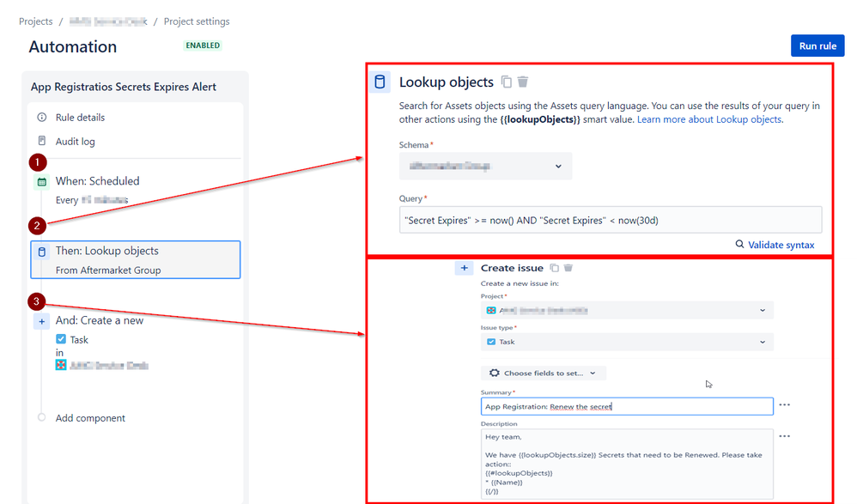Open the Project dropdown in Create issue
857x504 pixels.
coord(627,311)
